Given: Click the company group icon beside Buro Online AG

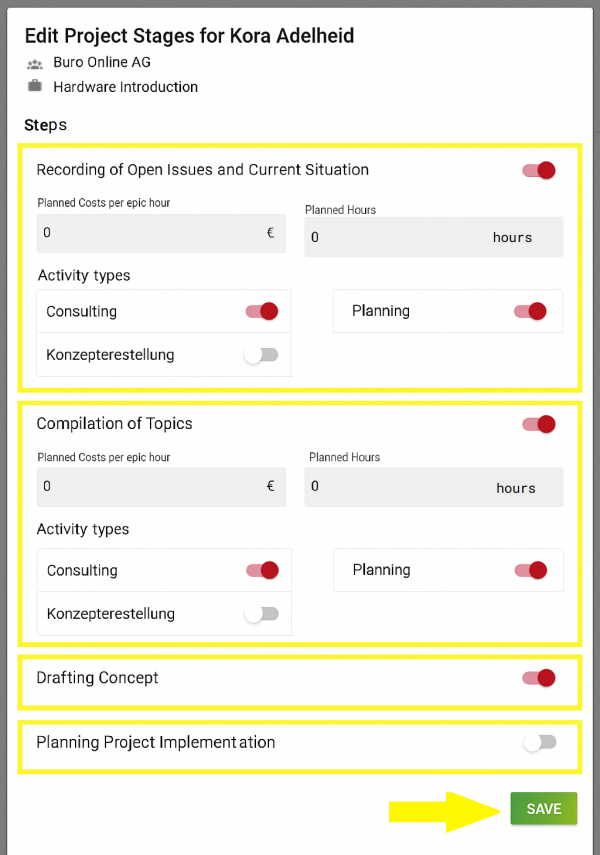Looking at the screenshot, I should point(35,63).
